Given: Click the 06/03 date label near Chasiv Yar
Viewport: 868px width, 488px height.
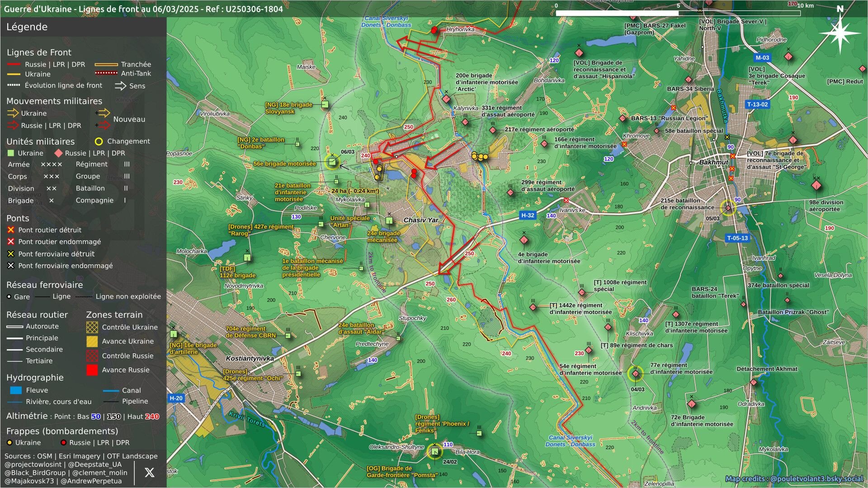Looking at the screenshot, I should 347,152.
